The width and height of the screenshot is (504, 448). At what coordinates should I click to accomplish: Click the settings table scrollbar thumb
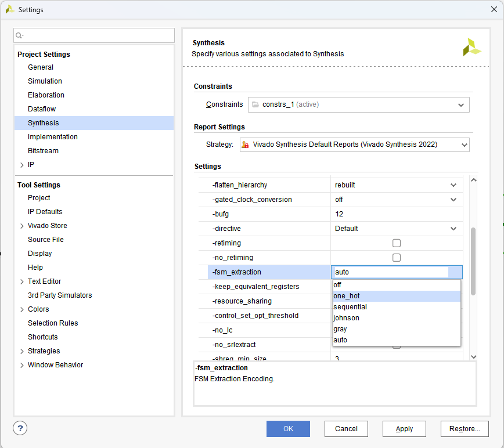point(473,261)
